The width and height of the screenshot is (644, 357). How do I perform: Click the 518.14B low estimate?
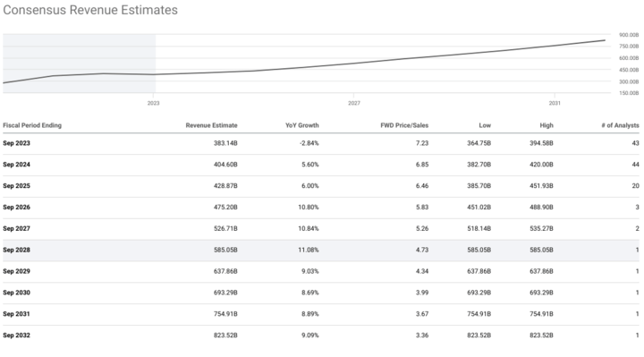pos(479,229)
